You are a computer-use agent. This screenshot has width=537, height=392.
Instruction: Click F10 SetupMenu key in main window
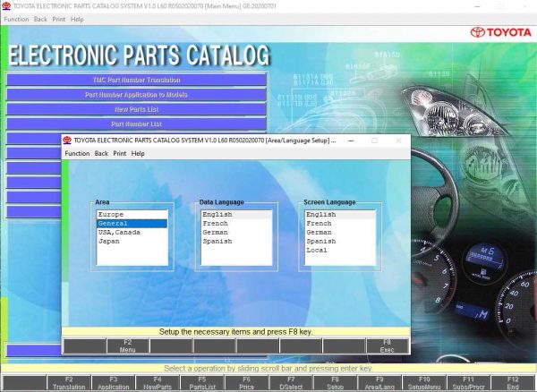(x=424, y=383)
